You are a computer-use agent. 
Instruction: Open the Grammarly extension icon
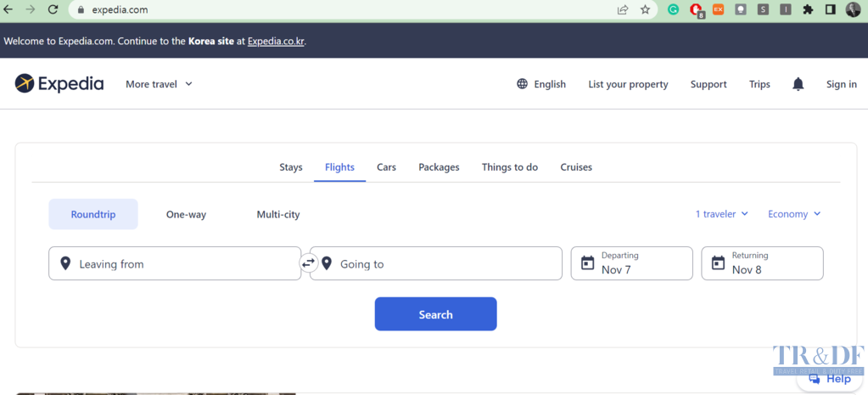(x=673, y=9)
